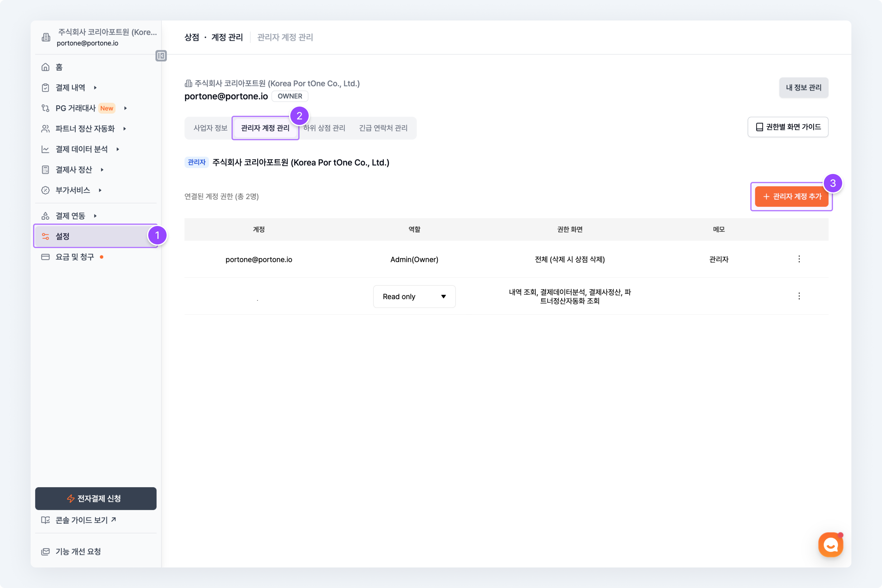
Task: Open the chat support widget
Action: click(x=830, y=545)
